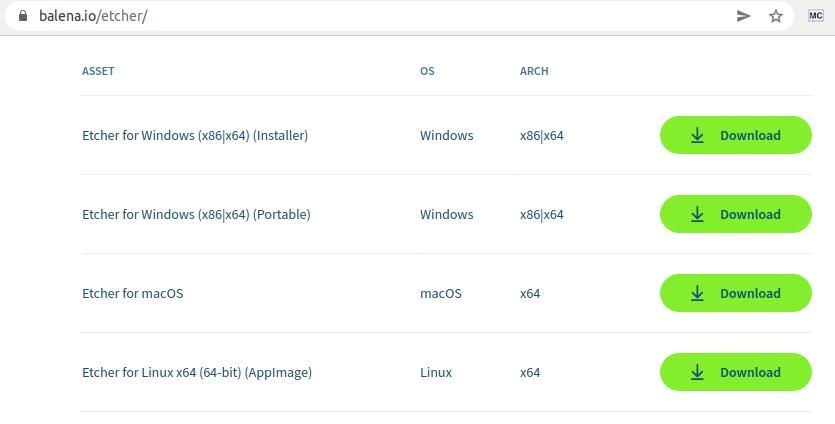Click the ASSET column header

(98, 71)
